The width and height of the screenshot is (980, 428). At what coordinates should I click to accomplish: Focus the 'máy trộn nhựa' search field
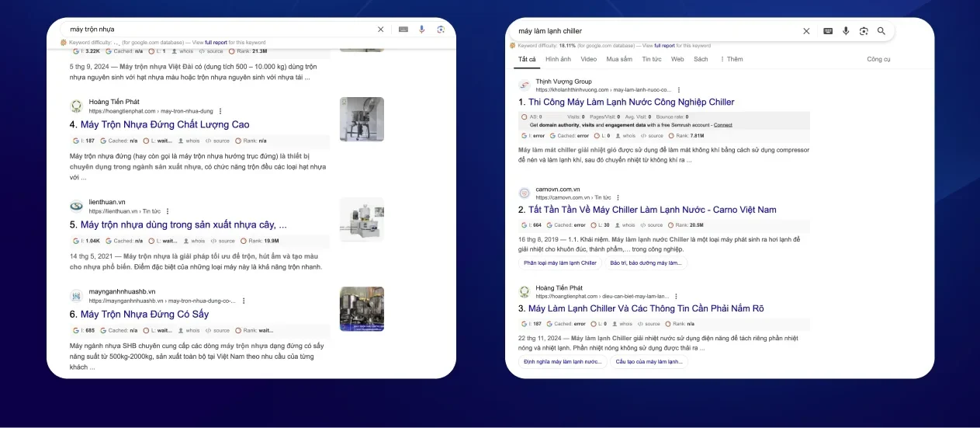coord(221,30)
